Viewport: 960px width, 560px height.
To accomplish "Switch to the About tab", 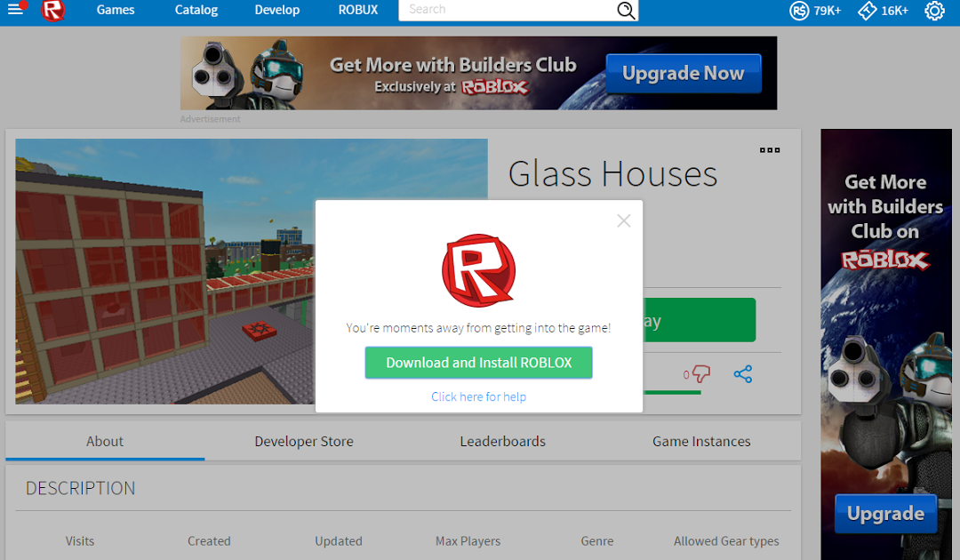I will (x=105, y=441).
